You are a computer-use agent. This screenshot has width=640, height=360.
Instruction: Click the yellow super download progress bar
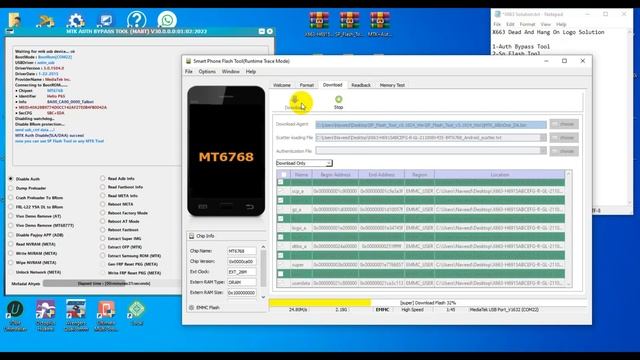pos(320,302)
